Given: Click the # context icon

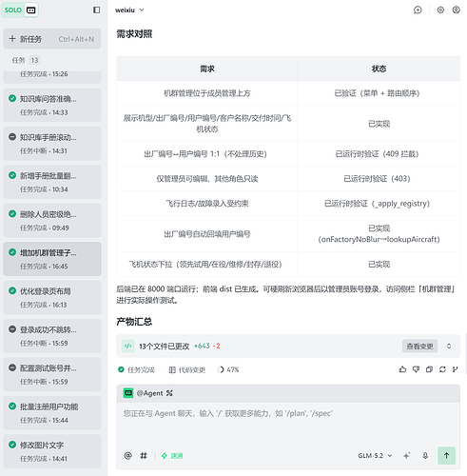Looking at the screenshot, I should coord(144,456).
